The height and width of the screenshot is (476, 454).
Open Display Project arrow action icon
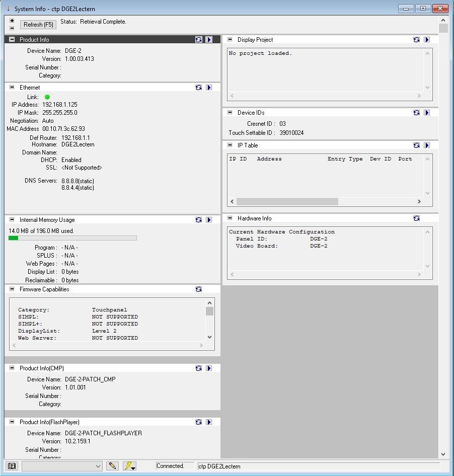coord(427,39)
